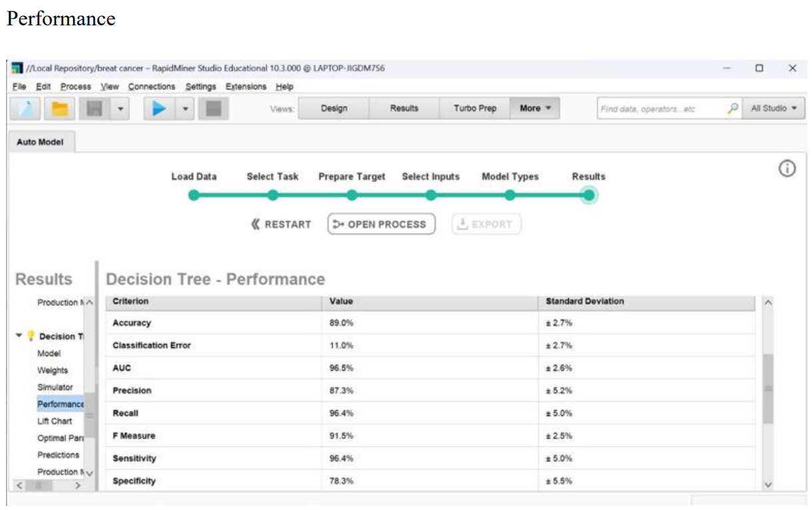Click inside the Find data search field
This screenshot has width=812, height=510.
(x=659, y=109)
